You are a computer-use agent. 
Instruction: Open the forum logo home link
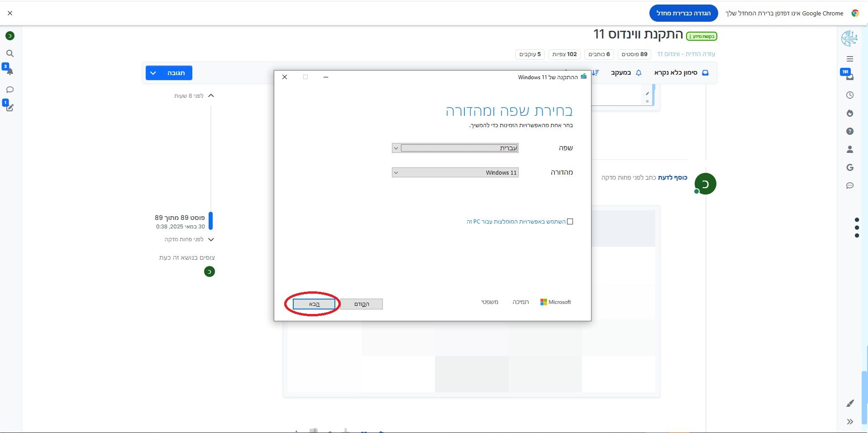[849, 38]
